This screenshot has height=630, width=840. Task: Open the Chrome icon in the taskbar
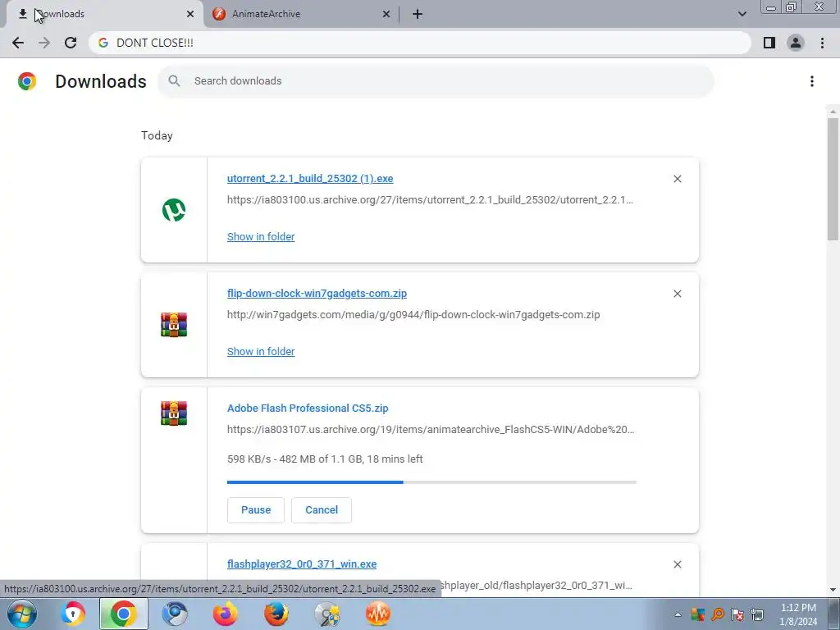pos(123,614)
